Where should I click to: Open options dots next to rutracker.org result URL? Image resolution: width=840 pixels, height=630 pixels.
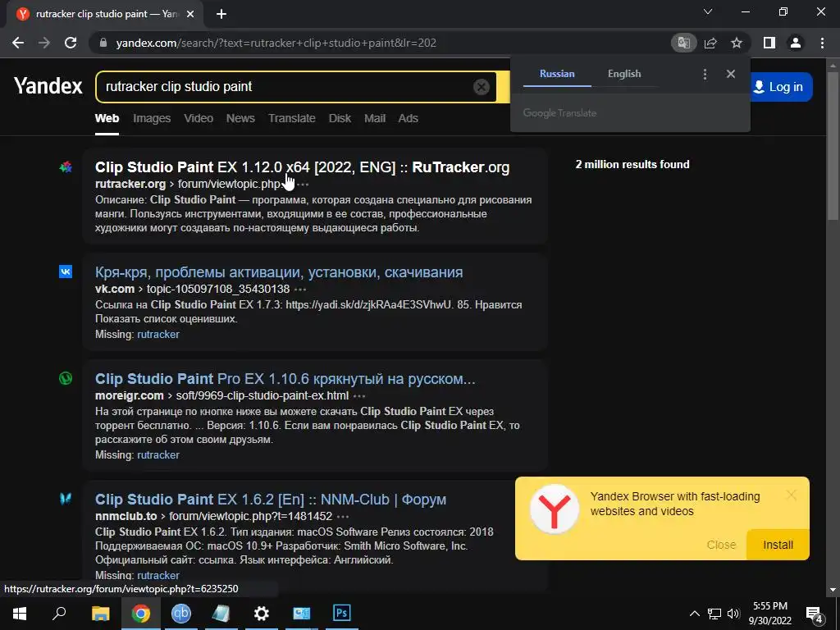pyautogui.click(x=304, y=185)
